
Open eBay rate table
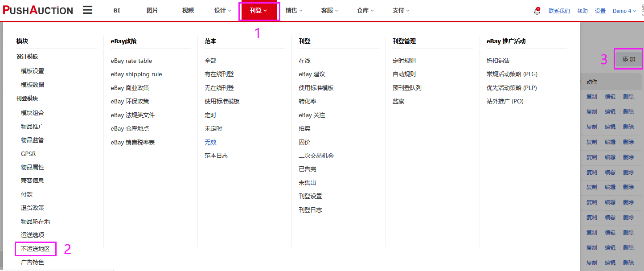[x=131, y=61]
